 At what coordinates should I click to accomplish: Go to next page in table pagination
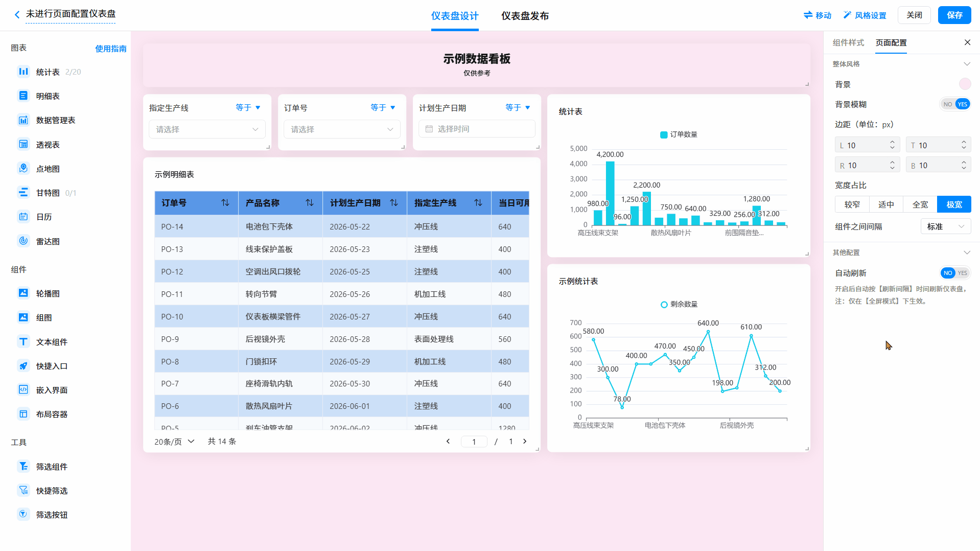(525, 441)
